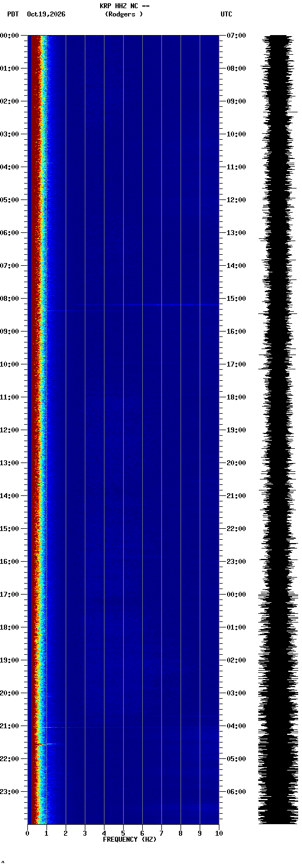Click 11:00 on the UTC axis
This screenshot has height=868, width=302.
pos(236,167)
